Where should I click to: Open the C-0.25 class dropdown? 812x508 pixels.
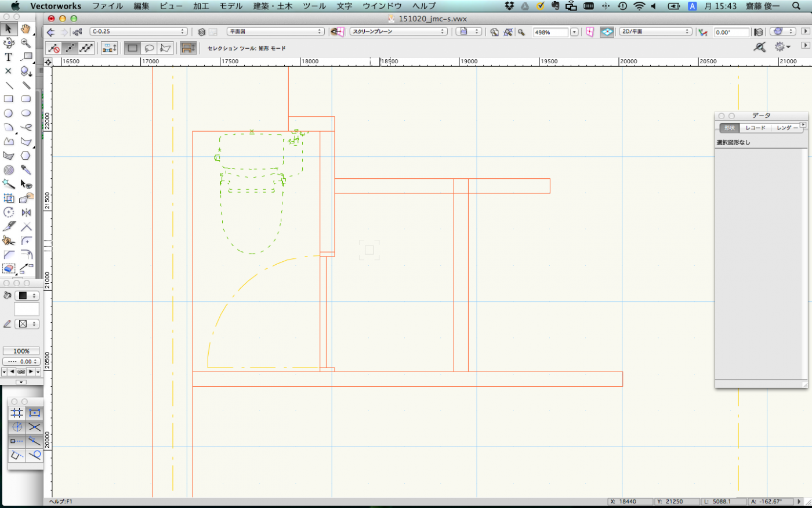coord(138,32)
